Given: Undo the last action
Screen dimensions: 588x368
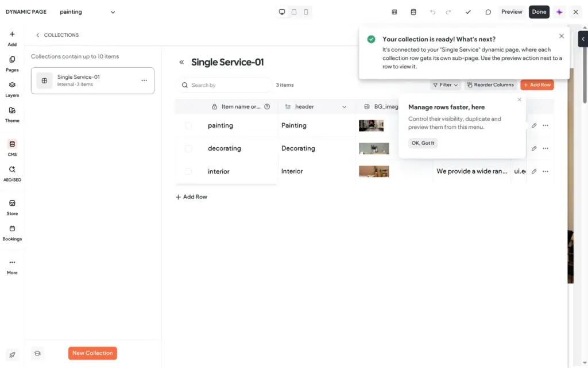Looking at the screenshot, I should tap(433, 12).
